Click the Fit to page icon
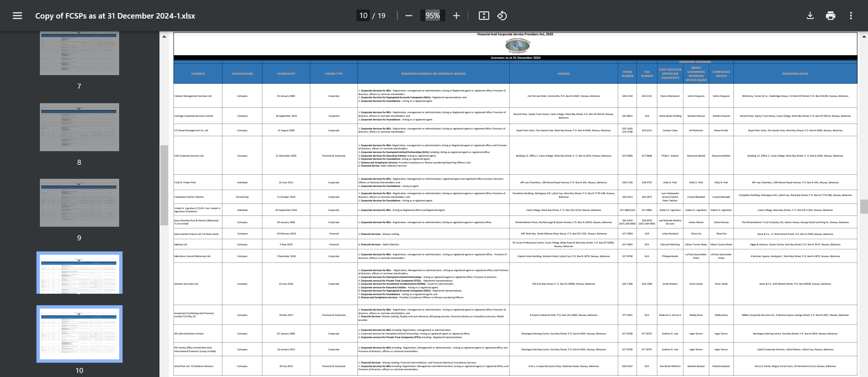 484,16
